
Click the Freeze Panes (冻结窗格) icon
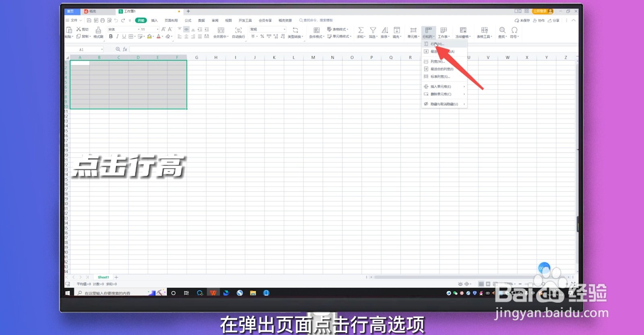[463, 30]
